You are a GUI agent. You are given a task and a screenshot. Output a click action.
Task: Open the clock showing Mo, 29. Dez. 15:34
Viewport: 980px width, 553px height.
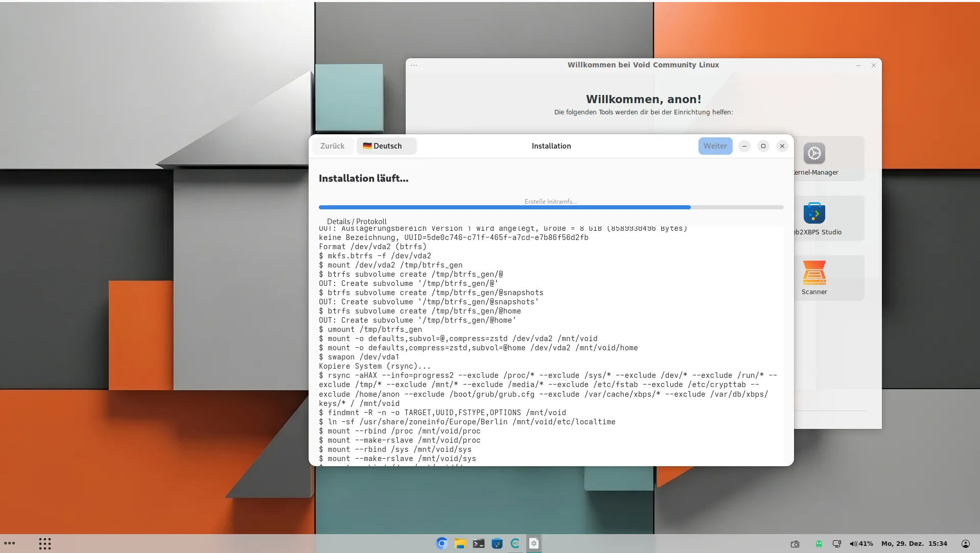pyautogui.click(x=914, y=544)
